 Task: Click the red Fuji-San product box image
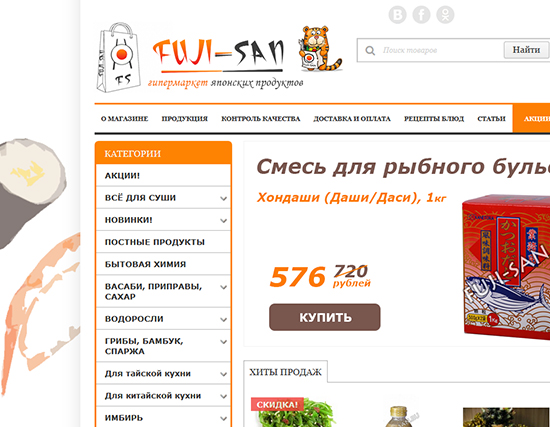coord(506,267)
